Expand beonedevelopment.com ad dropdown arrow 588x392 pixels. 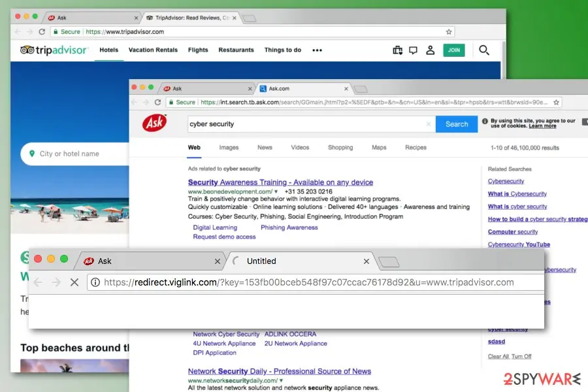click(x=276, y=191)
